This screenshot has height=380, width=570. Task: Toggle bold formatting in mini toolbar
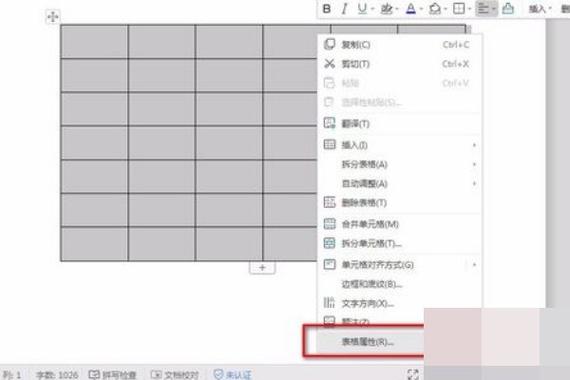(326, 9)
